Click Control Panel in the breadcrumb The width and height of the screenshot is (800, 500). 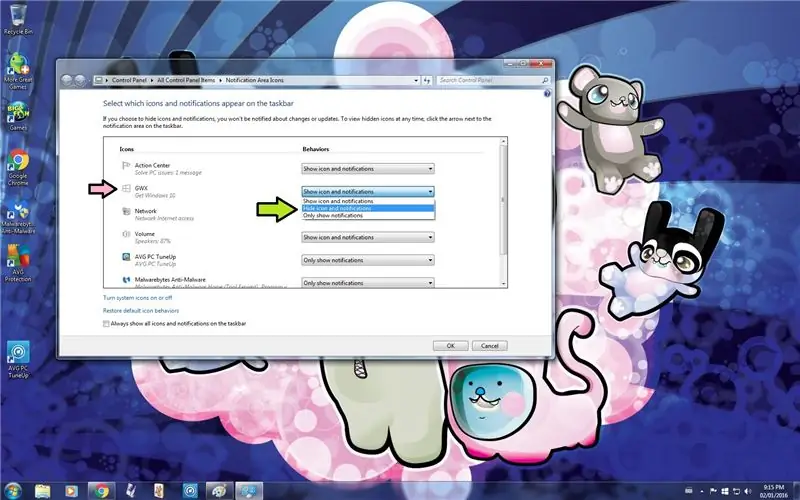129,80
